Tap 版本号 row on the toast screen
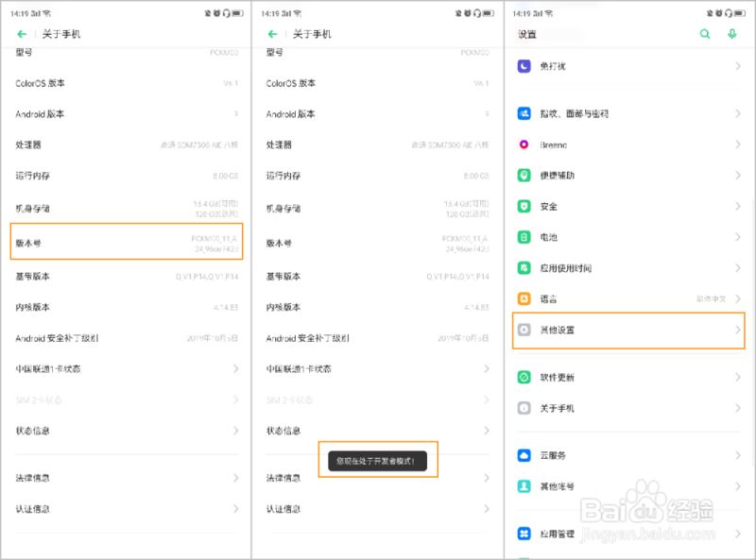756x560 pixels. coord(377,243)
